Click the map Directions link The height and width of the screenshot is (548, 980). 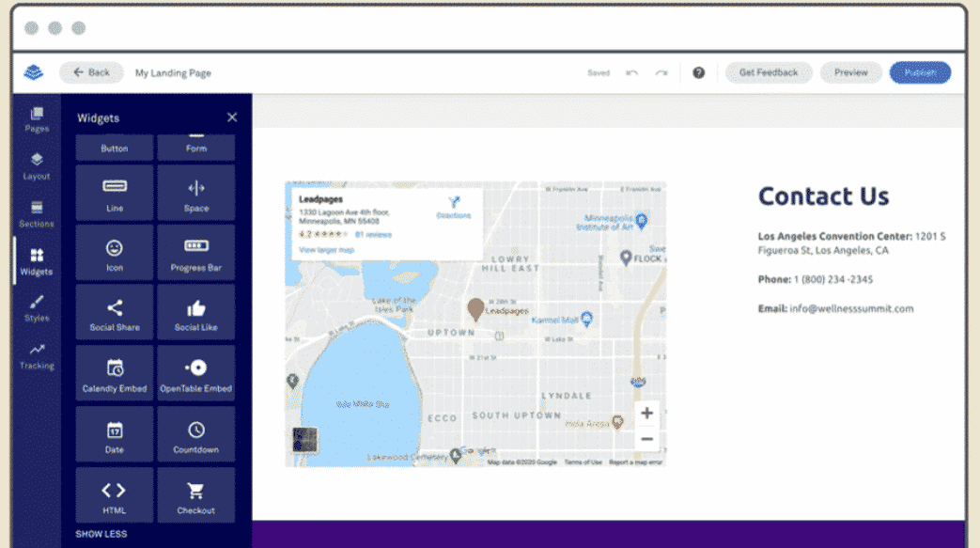(454, 208)
